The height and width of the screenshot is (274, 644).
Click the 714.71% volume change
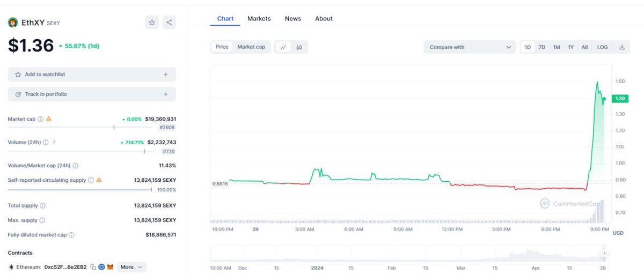click(132, 143)
